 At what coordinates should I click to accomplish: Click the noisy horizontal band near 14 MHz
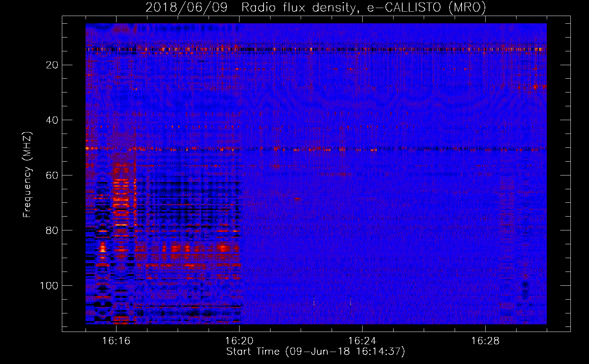[x=316, y=49]
